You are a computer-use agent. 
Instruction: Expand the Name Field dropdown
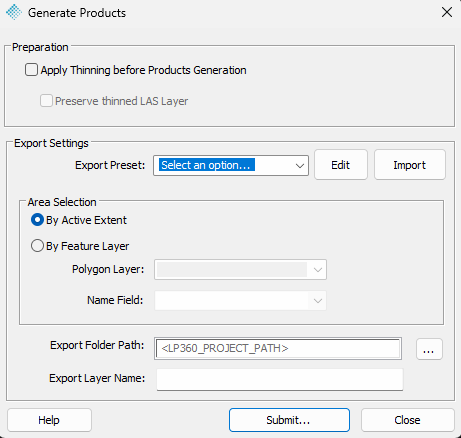click(240, 300)
